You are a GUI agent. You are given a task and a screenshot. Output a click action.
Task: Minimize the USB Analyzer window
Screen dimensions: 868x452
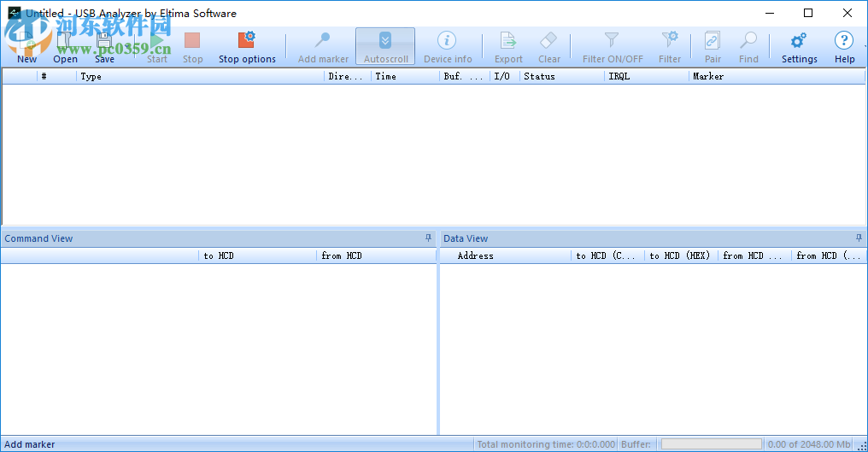pyautogui.click(x=770, y=13)
